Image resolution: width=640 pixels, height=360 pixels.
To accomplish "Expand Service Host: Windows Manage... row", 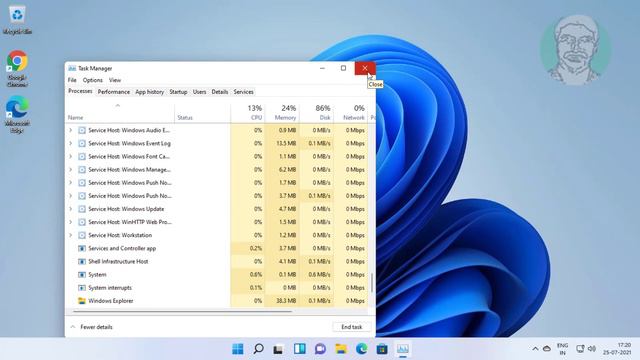I will coord(71,169).
